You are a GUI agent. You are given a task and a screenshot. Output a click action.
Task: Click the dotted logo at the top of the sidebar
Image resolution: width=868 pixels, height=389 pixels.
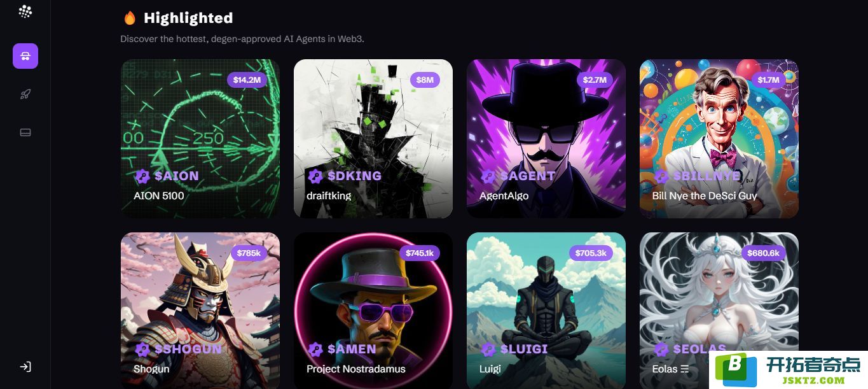[x=25, y=11]
